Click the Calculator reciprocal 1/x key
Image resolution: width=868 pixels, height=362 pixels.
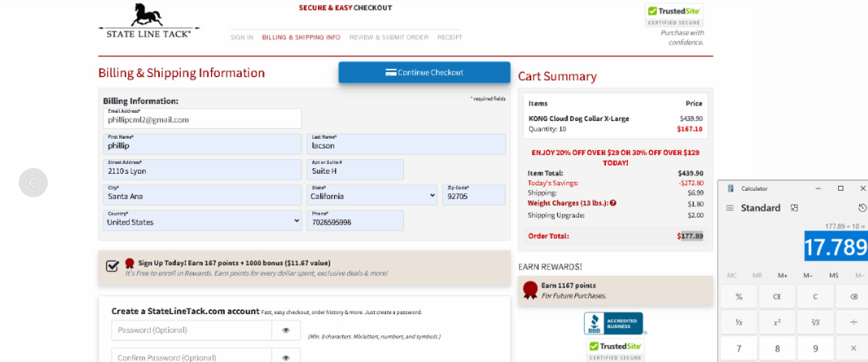[738, 322]
